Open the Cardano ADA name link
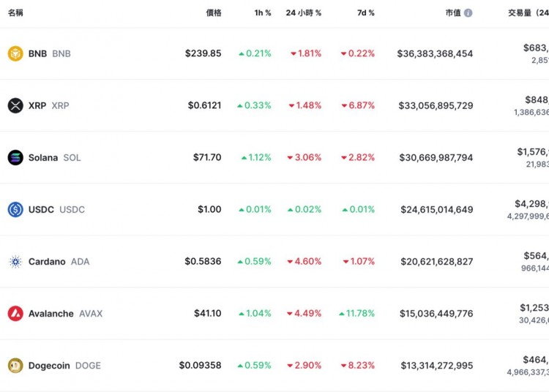The width and height of the screenshot is (549, 392). point(59,262)
